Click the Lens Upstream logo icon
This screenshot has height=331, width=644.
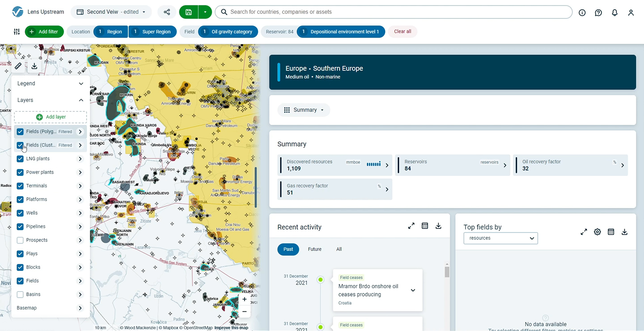pos(17,12)
